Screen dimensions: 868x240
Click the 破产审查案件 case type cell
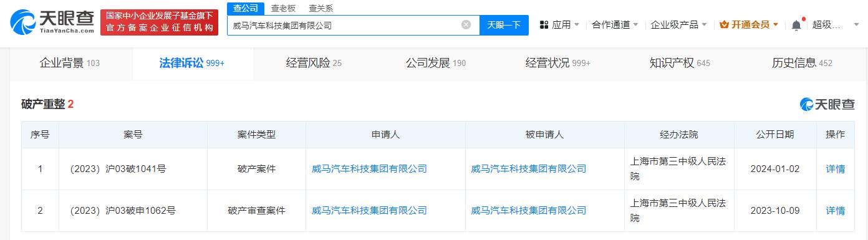pyautogui.click(x=256, y=211)
